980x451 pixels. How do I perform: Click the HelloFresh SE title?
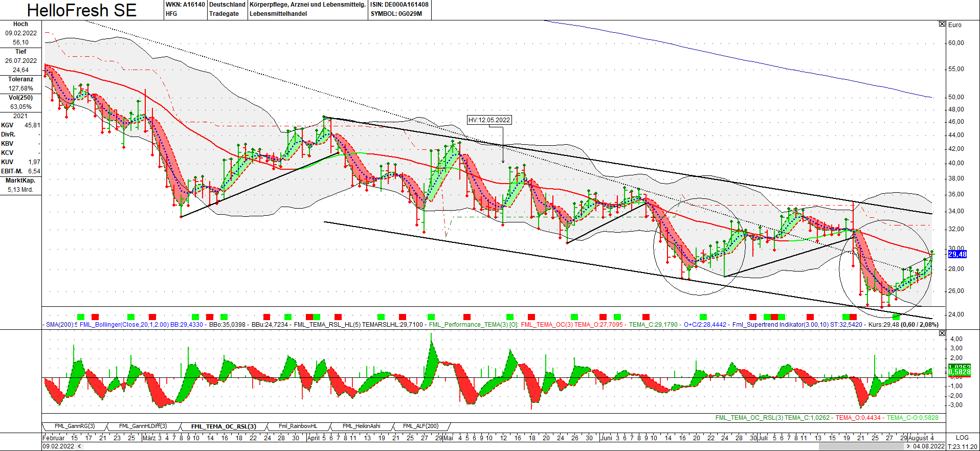click(82, 10)
